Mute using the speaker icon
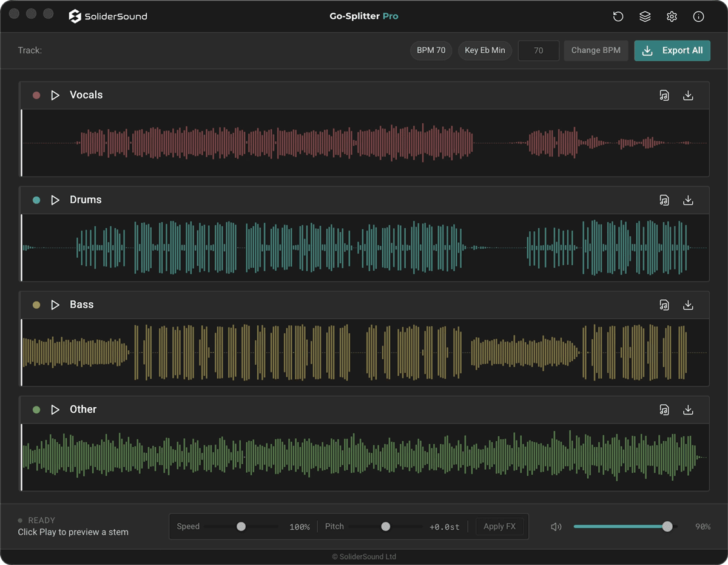This screenshot has width=728, height=565. pyautogui.click(x=556, y=527)
